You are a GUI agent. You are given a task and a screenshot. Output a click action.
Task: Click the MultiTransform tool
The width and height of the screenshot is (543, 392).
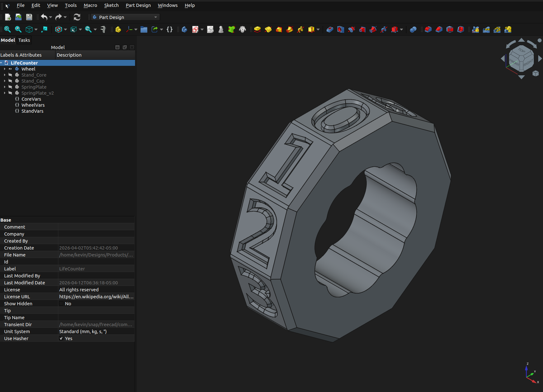pos(508,29)
